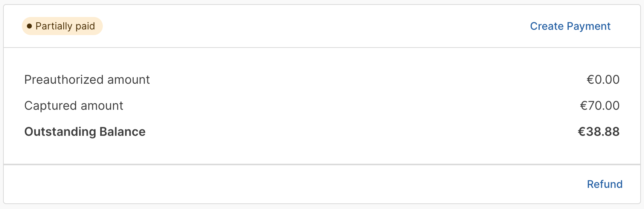Click the word "Balance" in Outstanding Balance
Screen dimensions: 644x209
tap(122, 132)
